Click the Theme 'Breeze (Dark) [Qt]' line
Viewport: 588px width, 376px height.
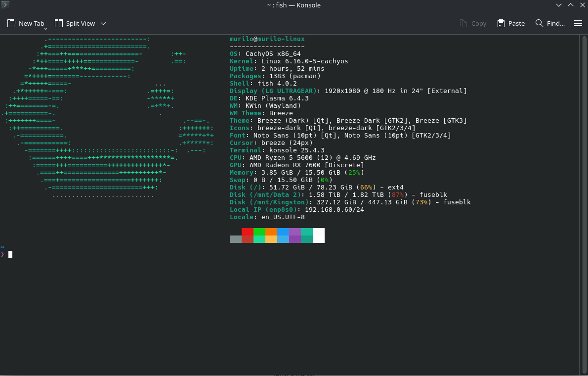(348, 121)
